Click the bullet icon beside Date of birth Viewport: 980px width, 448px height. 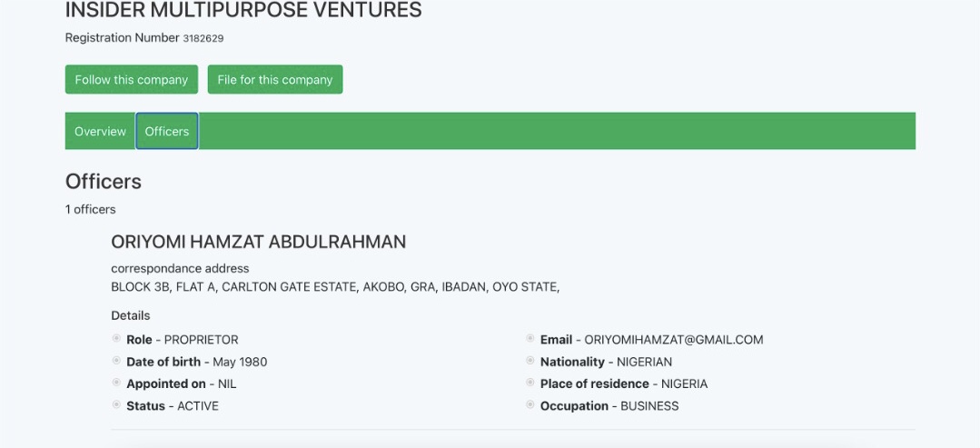pyautogui.click(x=116, y=361)
